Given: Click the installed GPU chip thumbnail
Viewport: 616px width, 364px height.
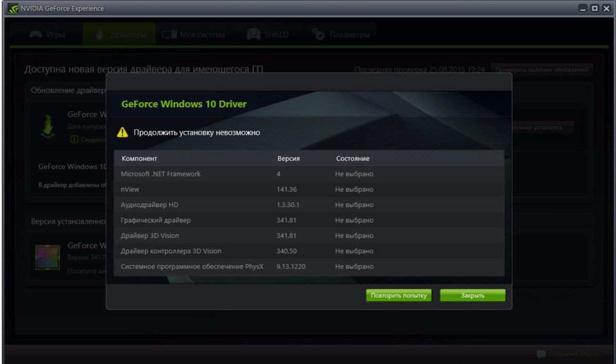Looking at the screenshot, I should click(x=47, y=257).
